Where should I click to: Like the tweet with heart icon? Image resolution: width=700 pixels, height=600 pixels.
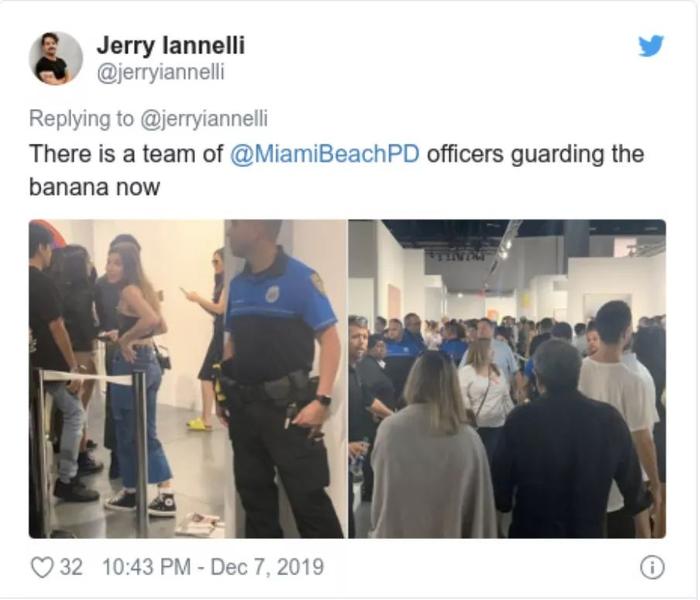(x=42, y=567)
